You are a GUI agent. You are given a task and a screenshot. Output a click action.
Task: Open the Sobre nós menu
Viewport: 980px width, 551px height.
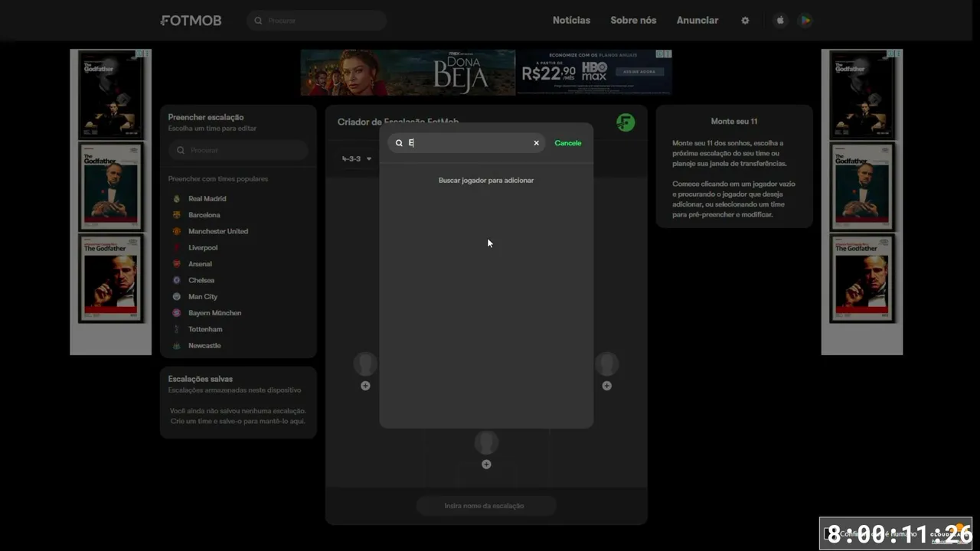tap(633, 21)
